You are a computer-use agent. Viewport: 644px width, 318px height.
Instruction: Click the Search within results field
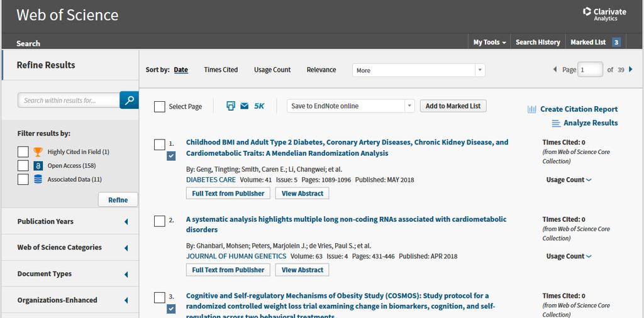[69, 100]
